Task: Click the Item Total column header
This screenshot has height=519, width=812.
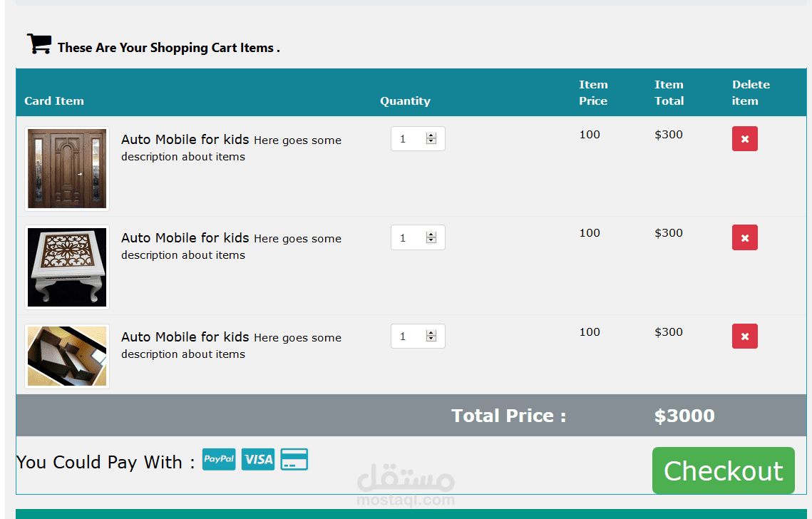Action: pos(669,93)
